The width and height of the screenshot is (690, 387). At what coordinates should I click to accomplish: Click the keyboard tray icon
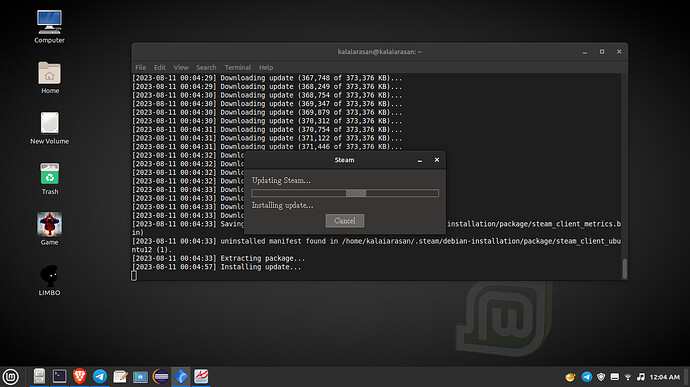[615, 377]
